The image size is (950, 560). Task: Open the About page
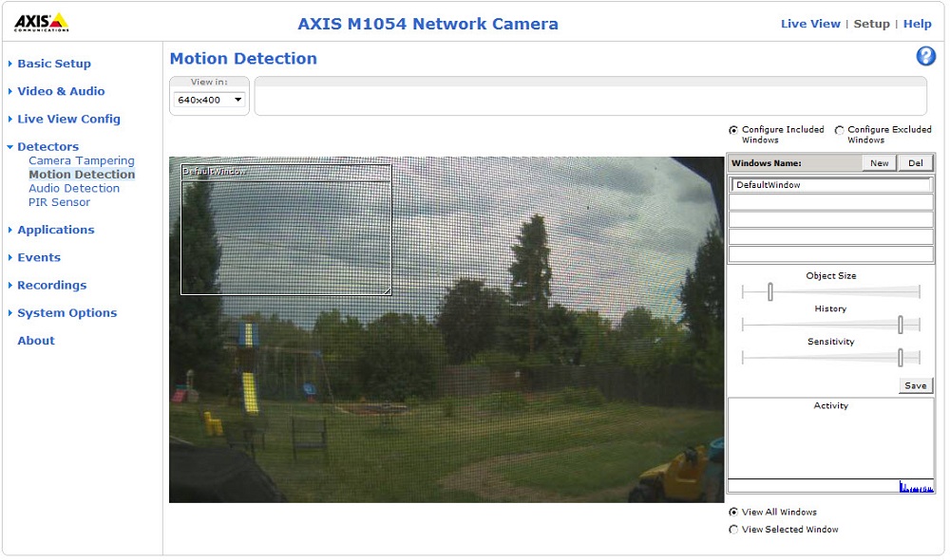point(36,341)
